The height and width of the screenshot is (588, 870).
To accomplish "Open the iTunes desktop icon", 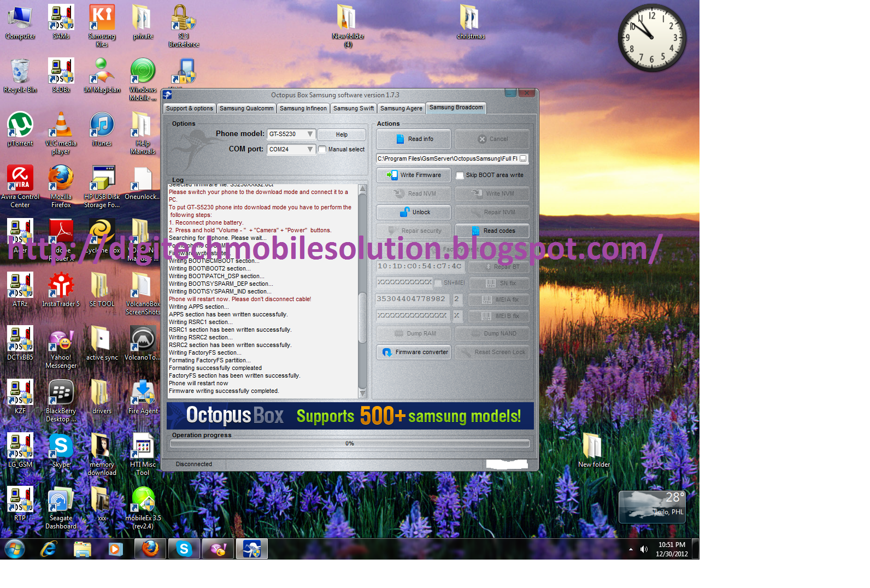I will (102, 129).
